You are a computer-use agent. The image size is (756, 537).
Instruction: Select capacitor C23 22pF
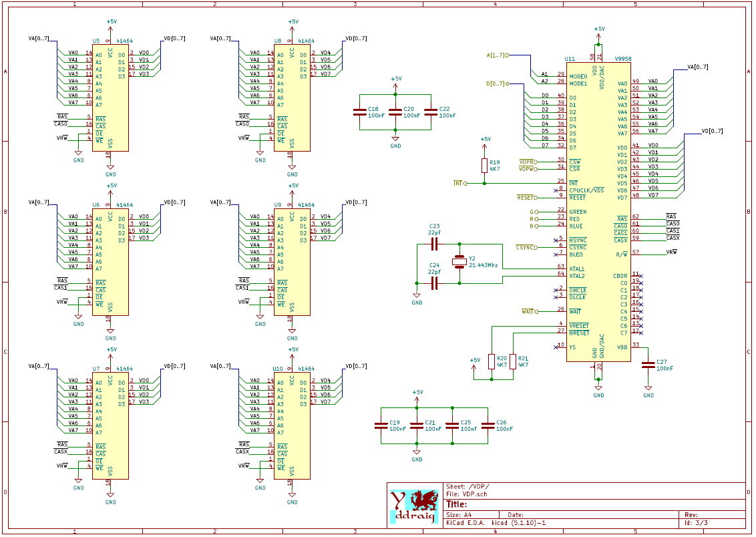pos(434,244)
